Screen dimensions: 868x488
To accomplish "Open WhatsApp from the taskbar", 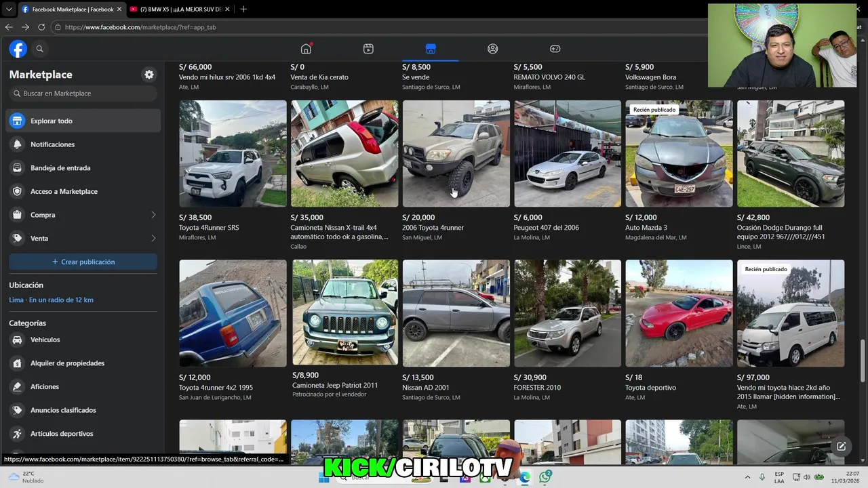I will [x=546, y=477].
